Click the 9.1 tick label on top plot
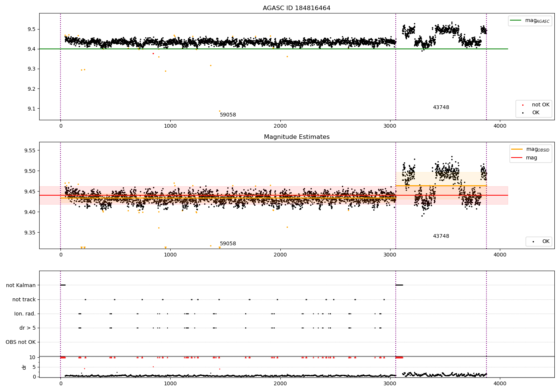 point(31,109)
